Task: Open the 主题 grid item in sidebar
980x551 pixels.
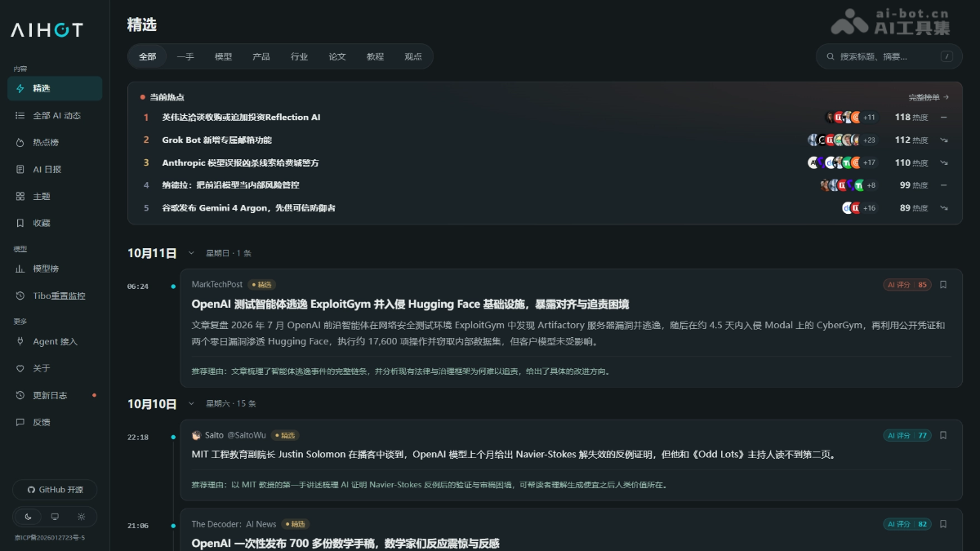Action: (55, 197)
